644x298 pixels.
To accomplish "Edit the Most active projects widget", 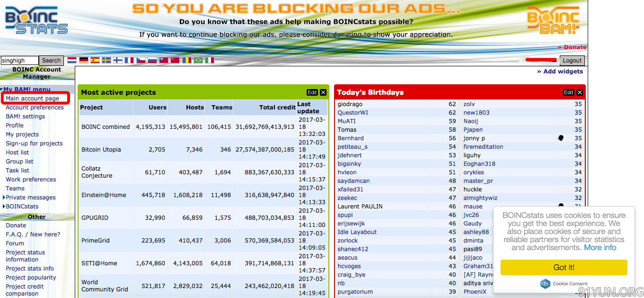I will click(x=312, y=92).
